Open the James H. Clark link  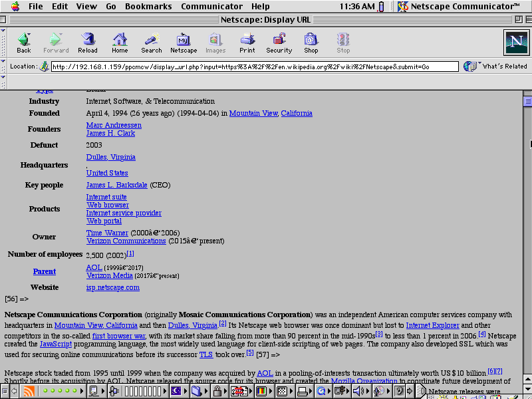pyautogui.click(x=110, y=133)
